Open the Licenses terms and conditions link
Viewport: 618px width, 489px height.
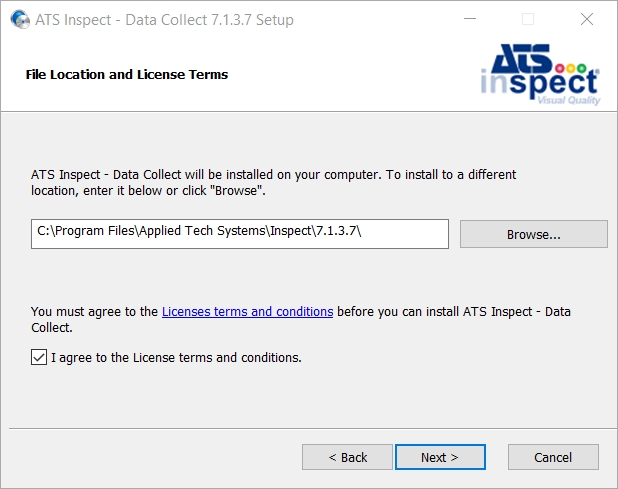pyautogui.click(x=248, y=312)
